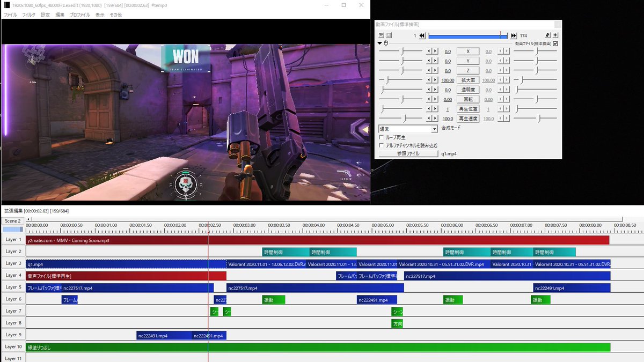Open the 合成モード dropdown showing 通常
644x362 pixels.
pyautogui.click(x=408, y=129)
